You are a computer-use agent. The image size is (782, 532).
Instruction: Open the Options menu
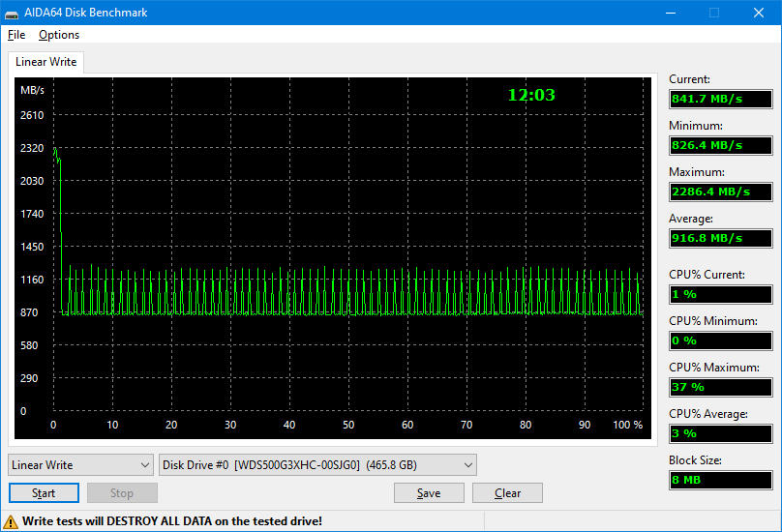pyautogui.click(x=59, y=35)
